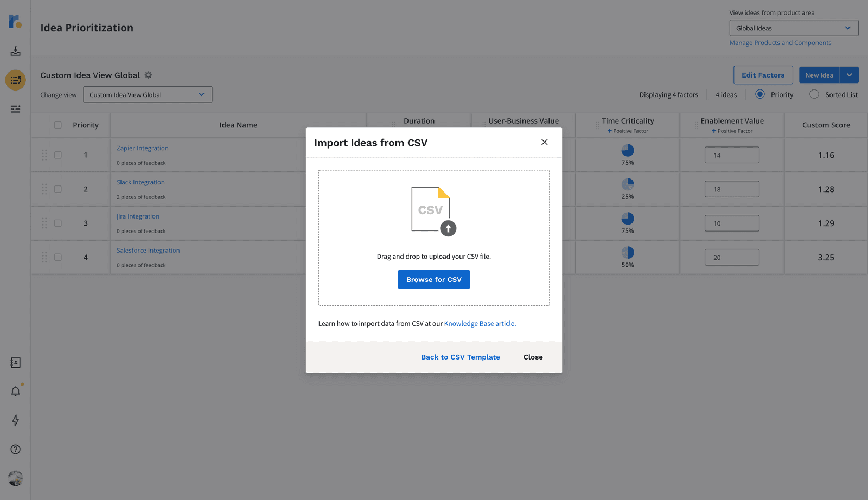This screenshot has height=500, width=868.
Task: Open the Global Ideas product area dropdown
Action: 794,28
